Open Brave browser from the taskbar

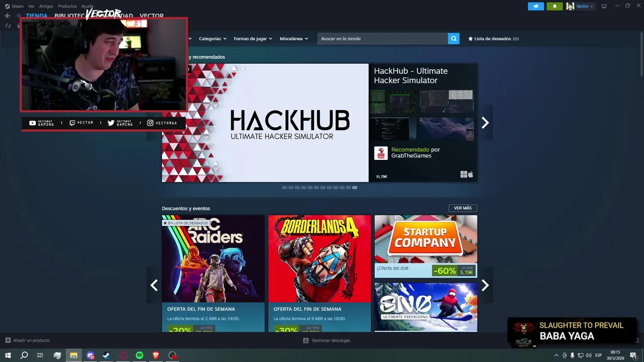pyautogui.click(x=156, y=355)
